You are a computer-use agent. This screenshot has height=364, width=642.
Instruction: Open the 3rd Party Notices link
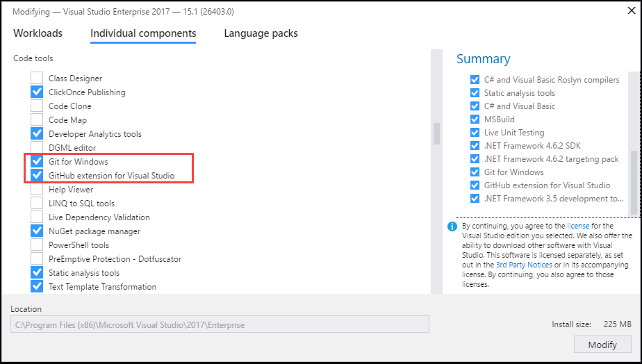(524, 265)
